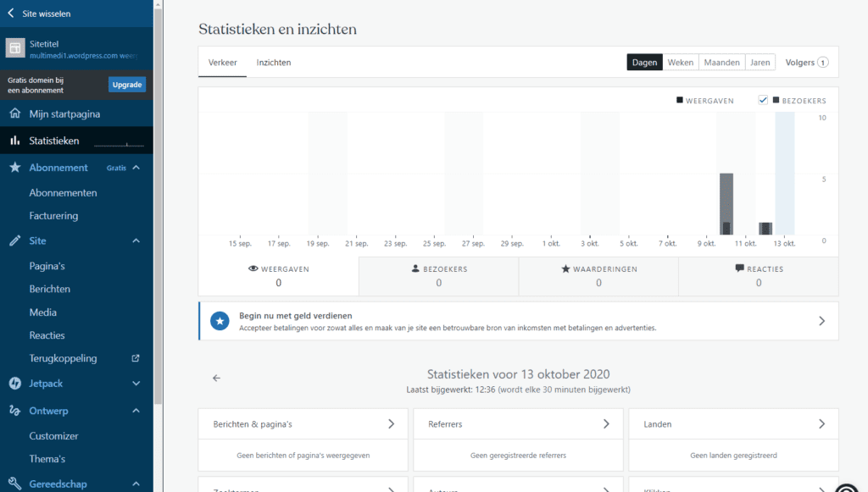Click the wrench icon beside Gereedschap

15,484
